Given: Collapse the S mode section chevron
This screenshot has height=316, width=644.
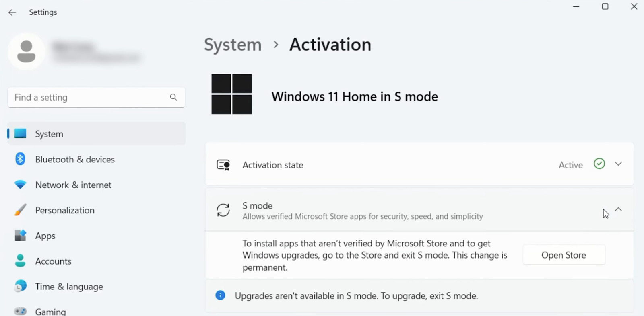Looking at the screenshot, I should 618,209.
